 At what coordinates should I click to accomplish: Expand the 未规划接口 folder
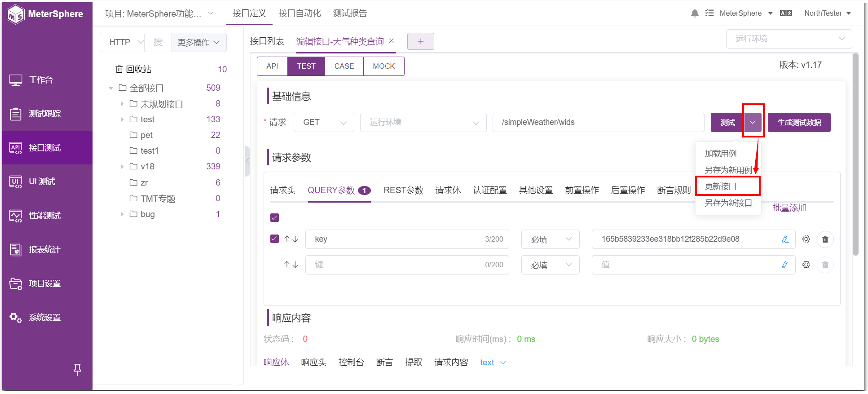tap(122, 104)
